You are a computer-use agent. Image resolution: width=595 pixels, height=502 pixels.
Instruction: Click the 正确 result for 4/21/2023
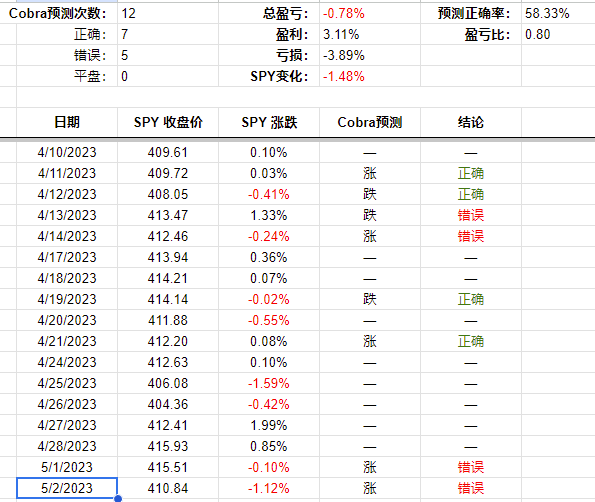(x=471, y=341)
